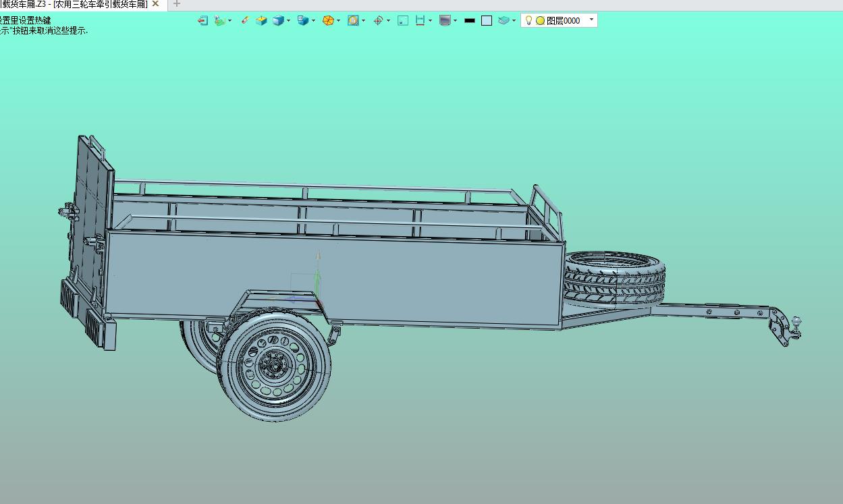Toggle the light bulb layer visibility

pyautogui.click(x=528, y=21)
